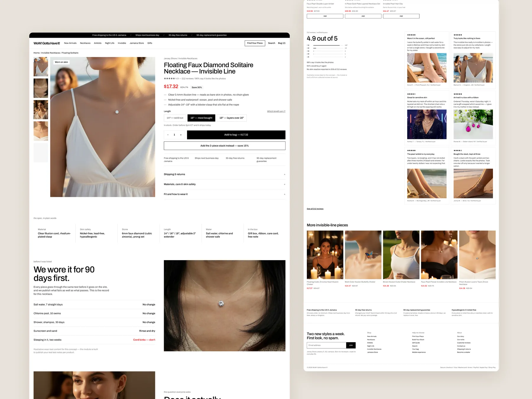Open Brown Illusion Cube Choker Necklace image

click(x=401, y=255)
